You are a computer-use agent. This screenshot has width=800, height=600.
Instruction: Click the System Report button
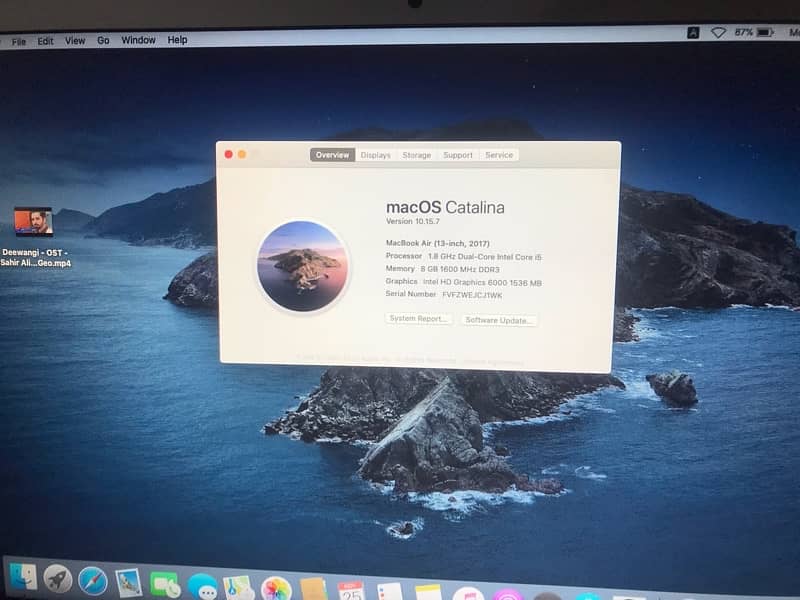[x=419, y=319]
